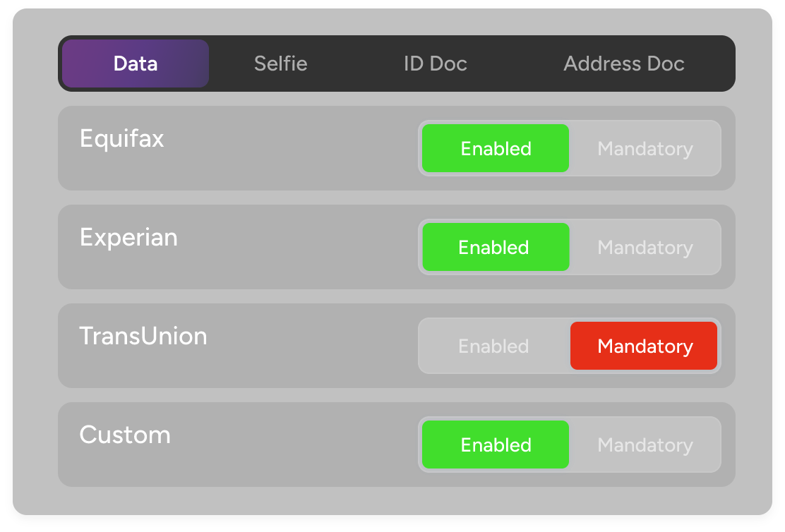Switch to the Data tab
Screen dimensions: 785x532
coord(136,64)
